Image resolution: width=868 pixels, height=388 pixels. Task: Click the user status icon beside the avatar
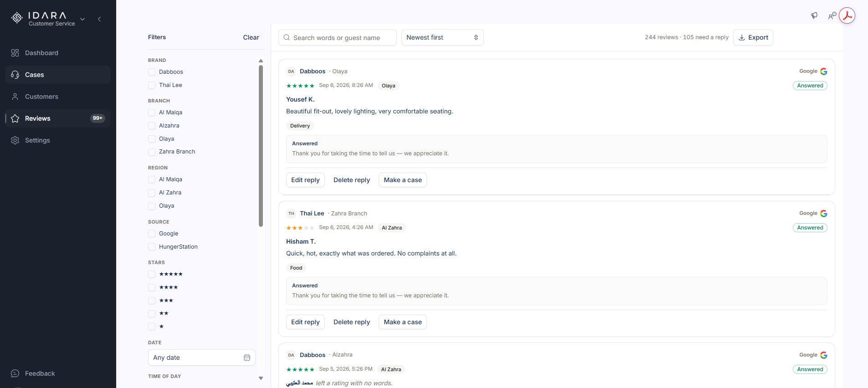click(x=832, y=15)
